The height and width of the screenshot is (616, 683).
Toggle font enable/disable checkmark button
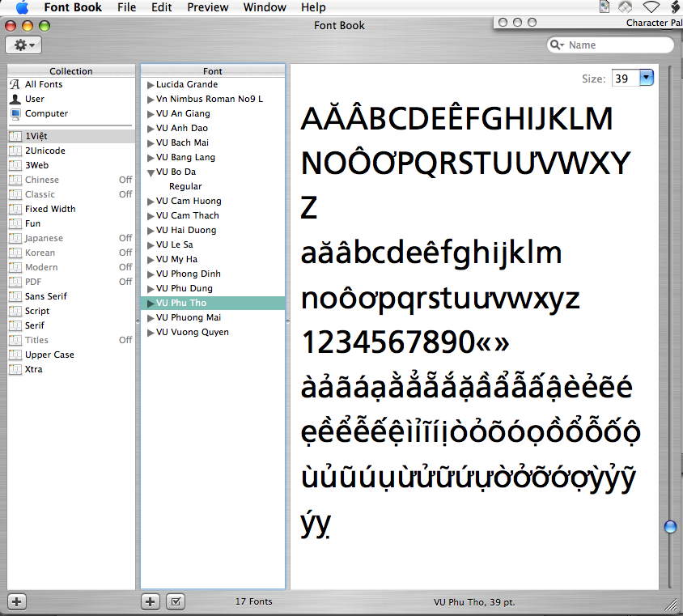pos(176,602)
